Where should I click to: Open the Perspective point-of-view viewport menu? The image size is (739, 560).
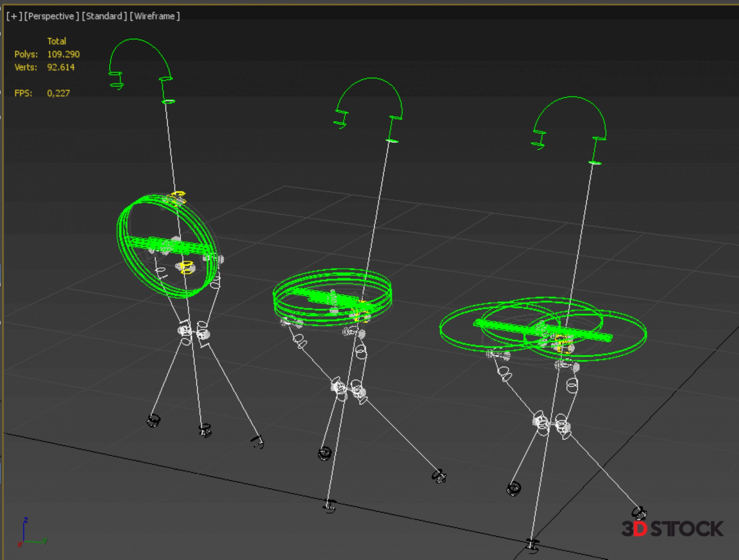51,16
